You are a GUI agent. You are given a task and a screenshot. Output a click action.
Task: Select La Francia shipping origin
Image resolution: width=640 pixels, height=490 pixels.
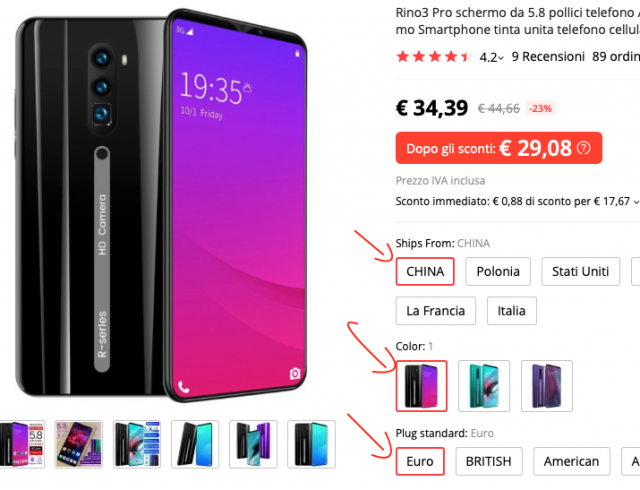click(436, 311)
